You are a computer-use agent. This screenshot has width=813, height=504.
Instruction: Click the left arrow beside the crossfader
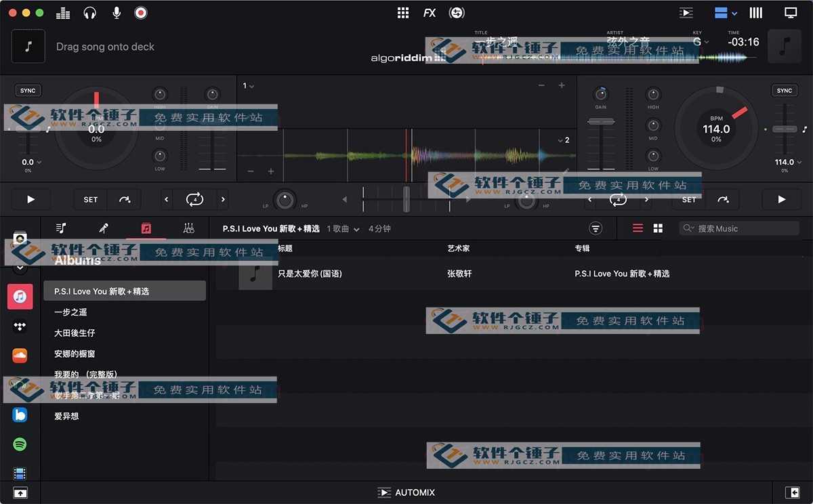pos(344,199)
